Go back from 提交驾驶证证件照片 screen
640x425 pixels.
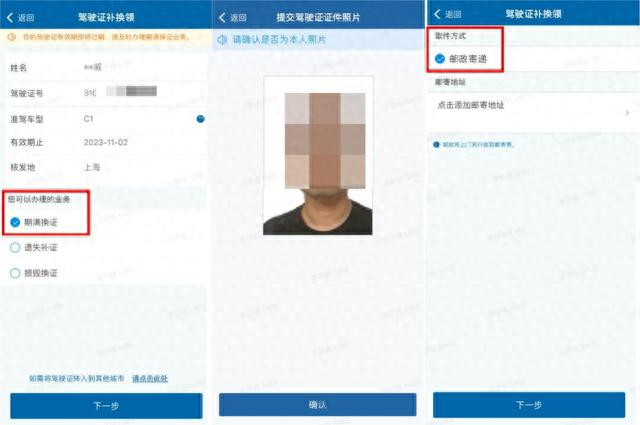pos(233,18)
